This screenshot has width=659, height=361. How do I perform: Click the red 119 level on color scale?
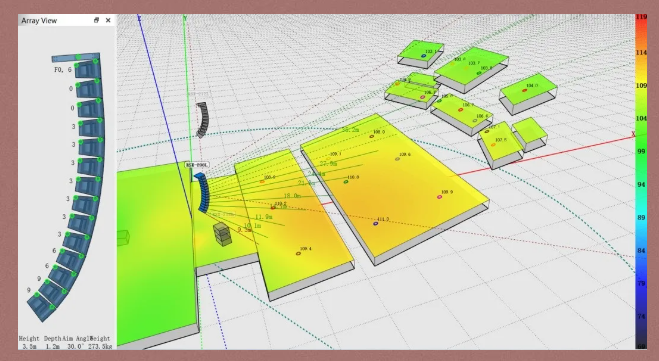pyautogui.click(x=641, y=17)
